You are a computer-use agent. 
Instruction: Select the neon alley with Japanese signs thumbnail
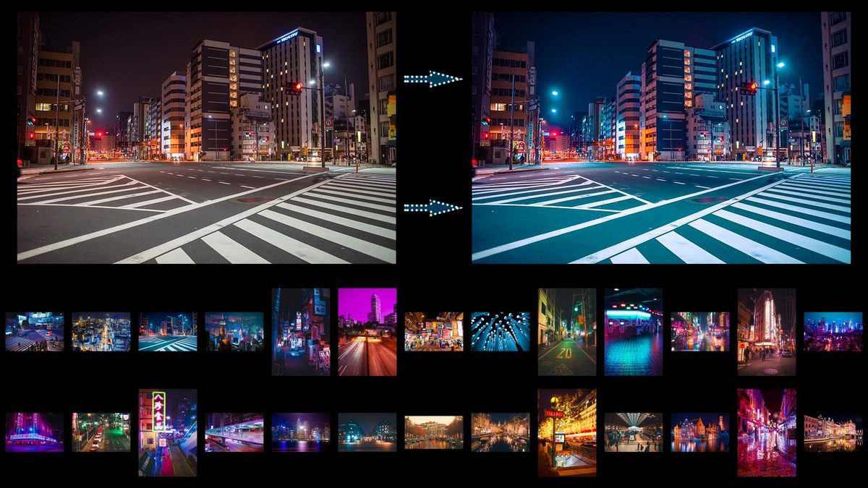[x=301, y=332]
